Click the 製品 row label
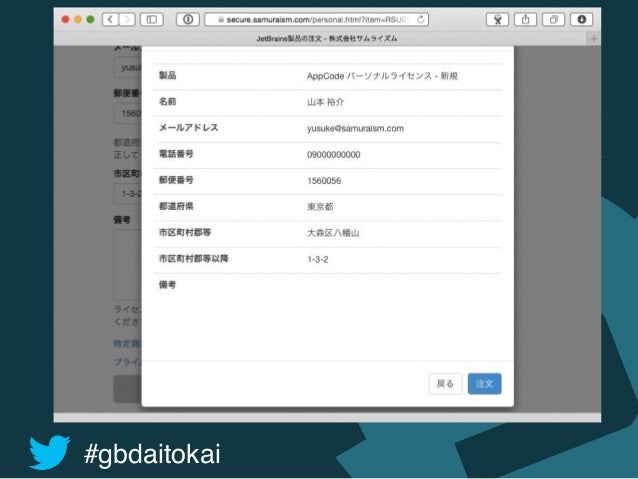 pyautogui.click(x=167, y=76)
